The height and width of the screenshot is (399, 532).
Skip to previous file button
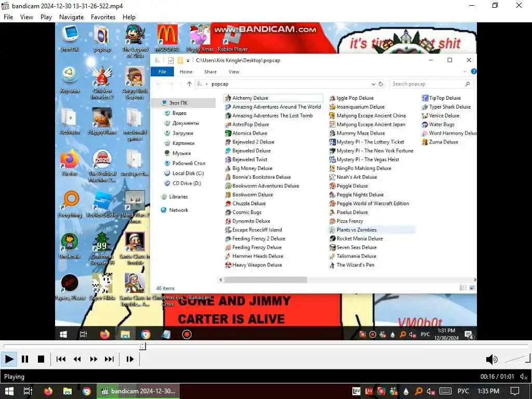click(x=61, y=359)
